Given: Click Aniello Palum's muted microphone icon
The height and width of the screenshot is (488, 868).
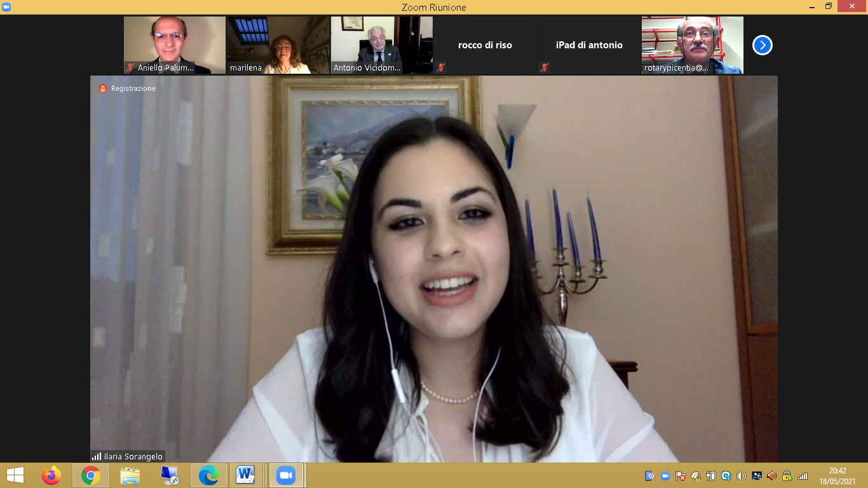Looking at the screenshot, I should pyautogui.click(x=130, y=67).
